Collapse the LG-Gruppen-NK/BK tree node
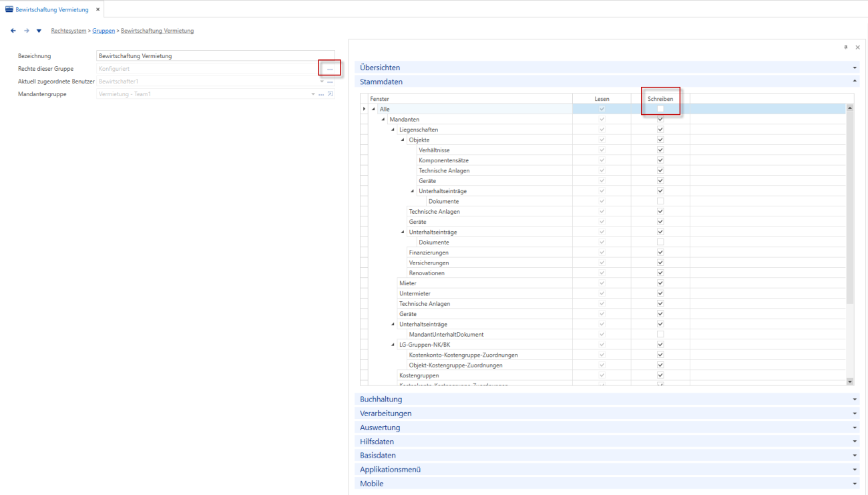 point(393,345)
